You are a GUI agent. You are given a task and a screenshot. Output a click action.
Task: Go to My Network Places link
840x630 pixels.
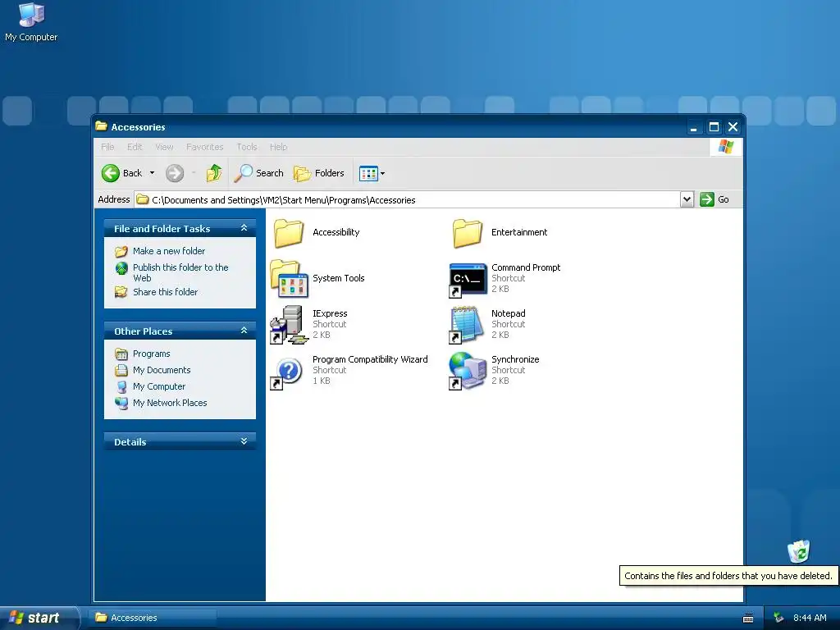[170, 403]
